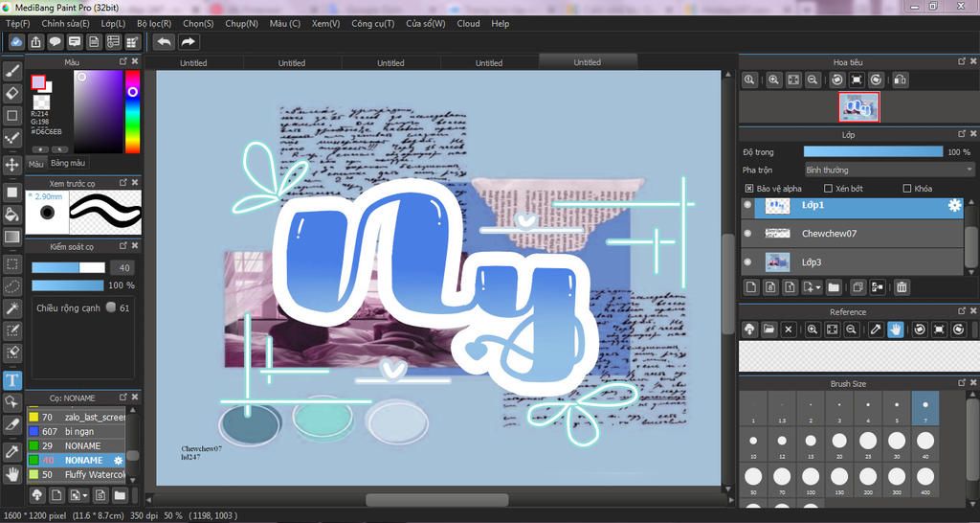Open the Tệp(F) menu
Screen dimensions: 980x523
click(x=17, y=23)
